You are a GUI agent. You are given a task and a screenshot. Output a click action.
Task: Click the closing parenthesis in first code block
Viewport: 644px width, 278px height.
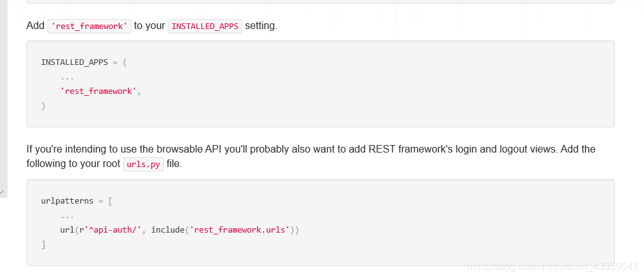[43, 106]
